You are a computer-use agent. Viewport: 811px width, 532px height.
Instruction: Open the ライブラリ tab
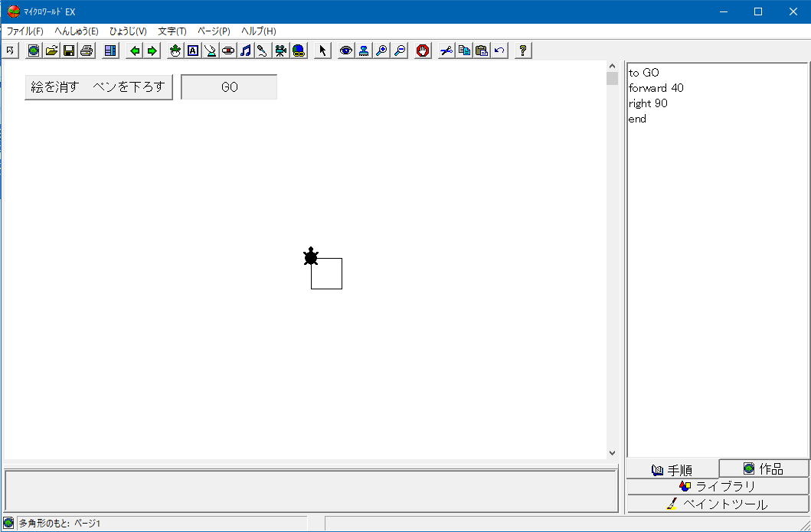pos(718,487)
